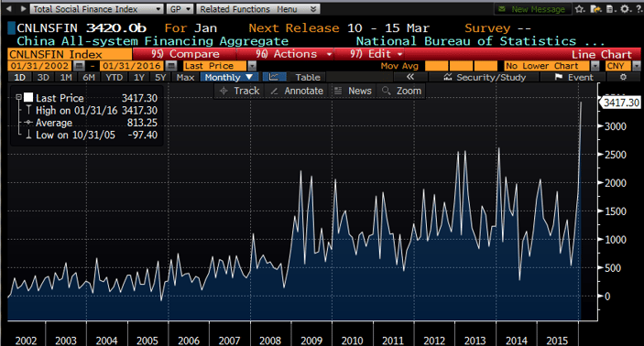644x346 pixels.
Task: Click end date field 01/31/2016
Action: click(132, 66)
